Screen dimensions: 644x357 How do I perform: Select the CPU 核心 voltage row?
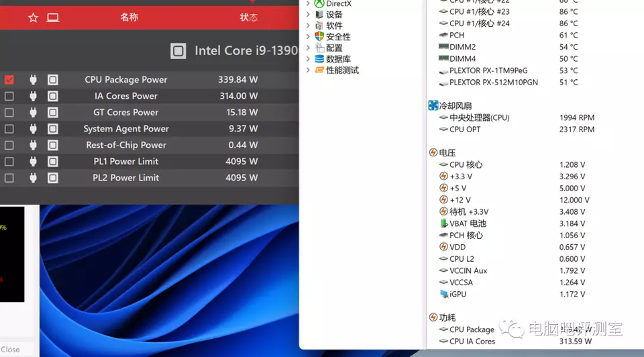512,164
